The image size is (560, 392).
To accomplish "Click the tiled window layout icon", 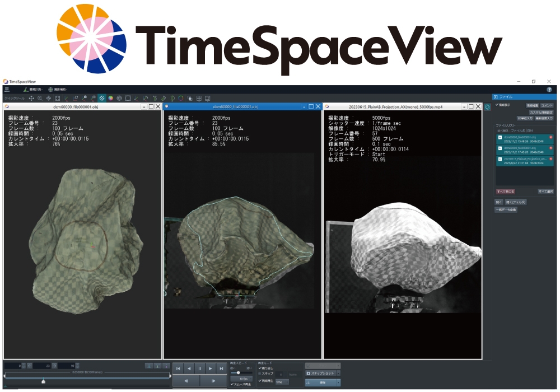I will [199, 97].
